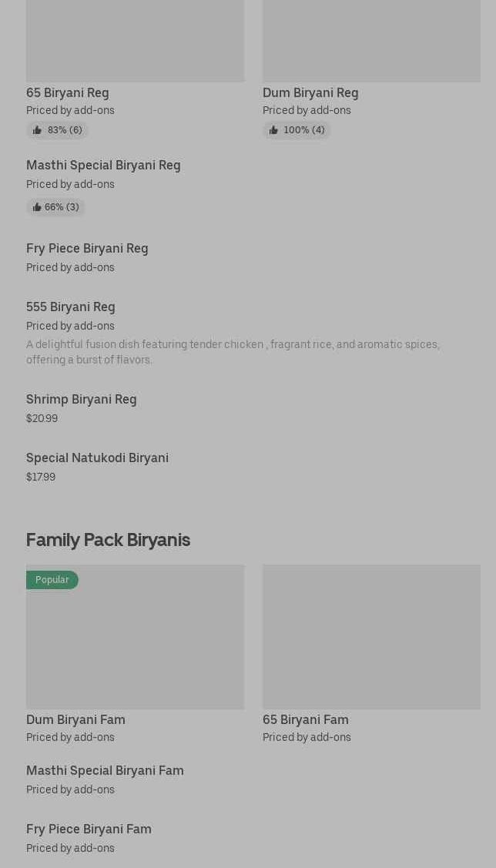Viewport: 496px width, 868px height.
Task: Select the Dum Biryani Reg title
Action: [x=310, y=92]
